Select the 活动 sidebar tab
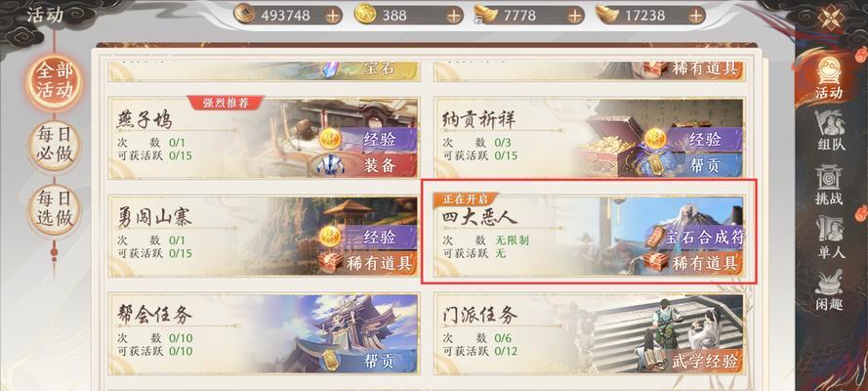868x391 pixels. (829, 74)
